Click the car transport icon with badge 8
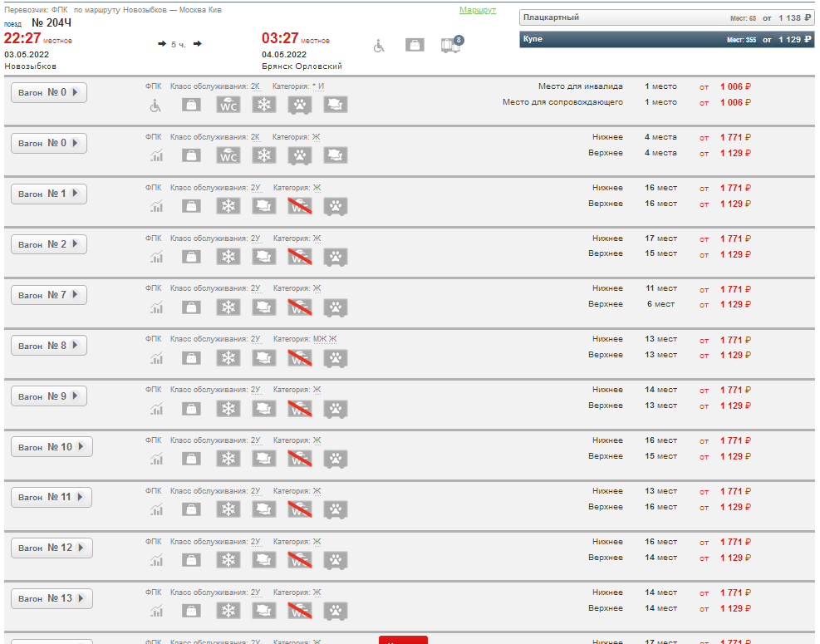 pyautogui.click(x=451, y=45)
